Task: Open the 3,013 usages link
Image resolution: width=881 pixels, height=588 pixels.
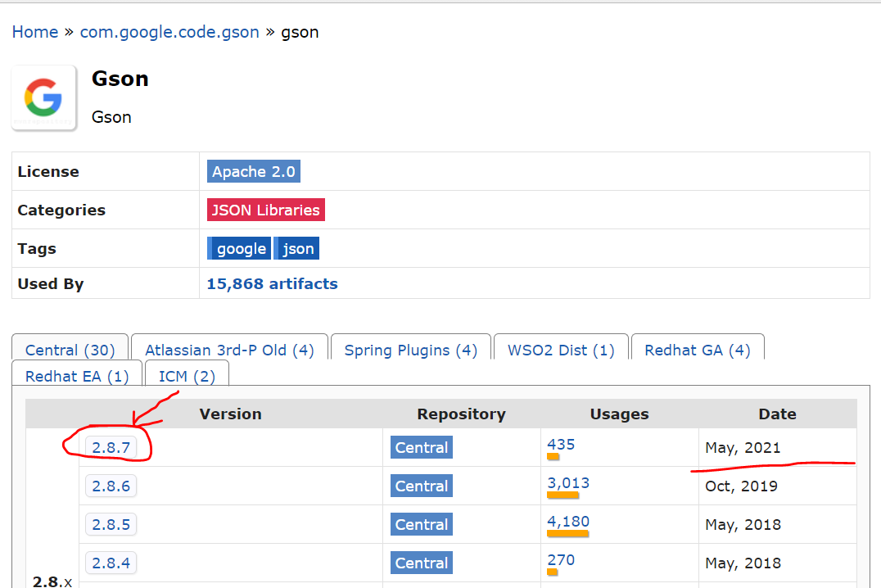Action: click(x=568, y=483)
